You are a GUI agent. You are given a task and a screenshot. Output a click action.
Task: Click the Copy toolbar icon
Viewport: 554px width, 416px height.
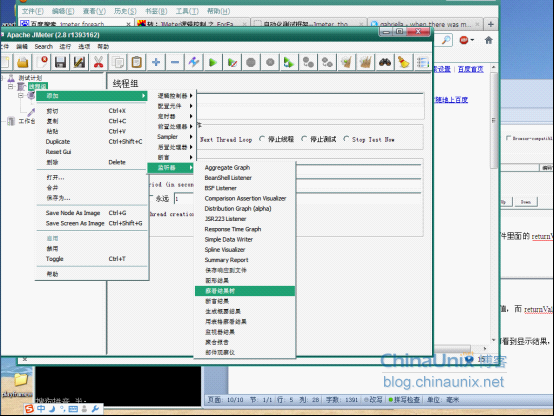point(118,63)
